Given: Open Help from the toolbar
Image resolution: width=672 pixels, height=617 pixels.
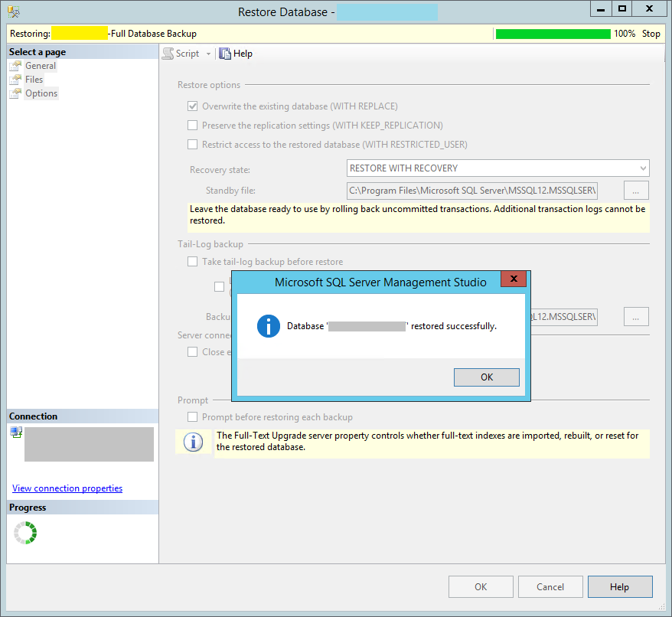Looking at the screenshot, I should (x=236, y=54).
